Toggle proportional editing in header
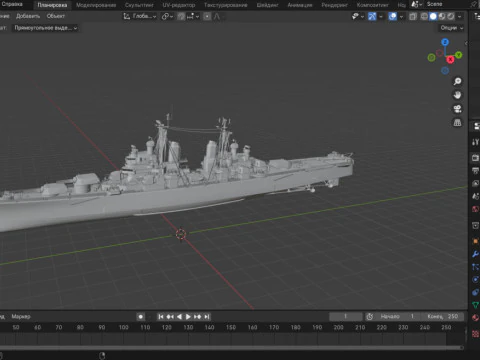Screen dimensions: 480x360 pos(207,16)
